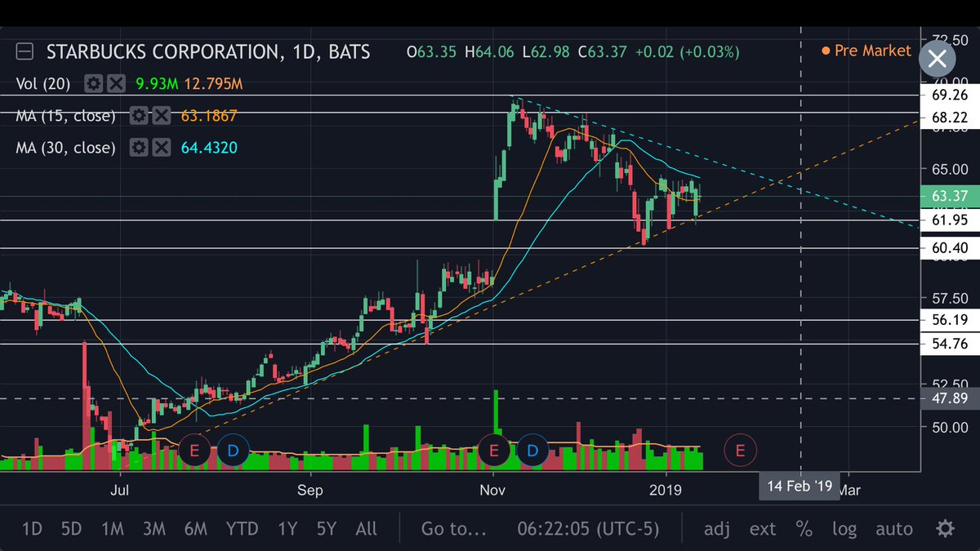Select the 5D time range

click(x=71, y=529)
